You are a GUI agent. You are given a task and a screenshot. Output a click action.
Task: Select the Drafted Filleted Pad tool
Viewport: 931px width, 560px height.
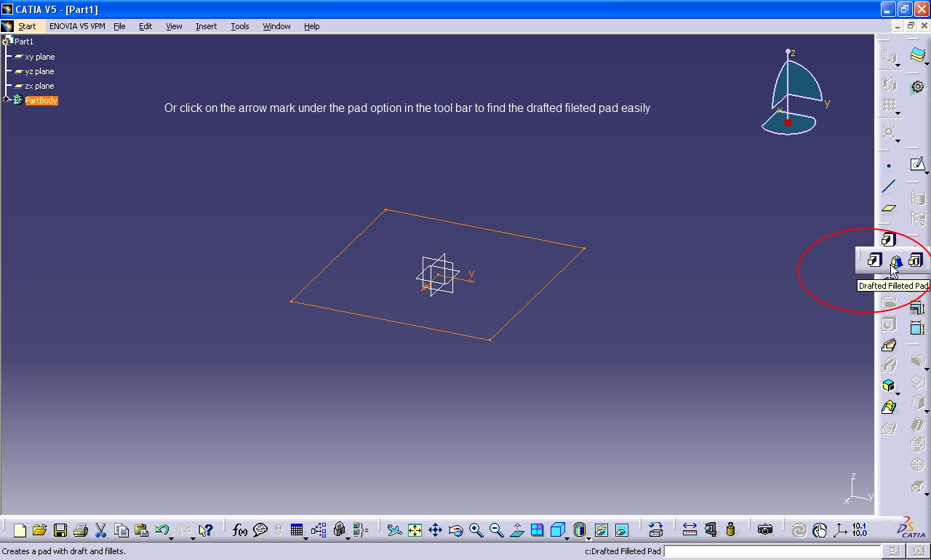tap(896, 260)
